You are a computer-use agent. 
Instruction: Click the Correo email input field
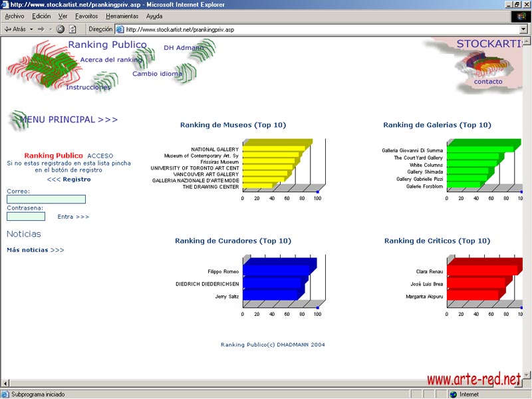pos(46,199)
